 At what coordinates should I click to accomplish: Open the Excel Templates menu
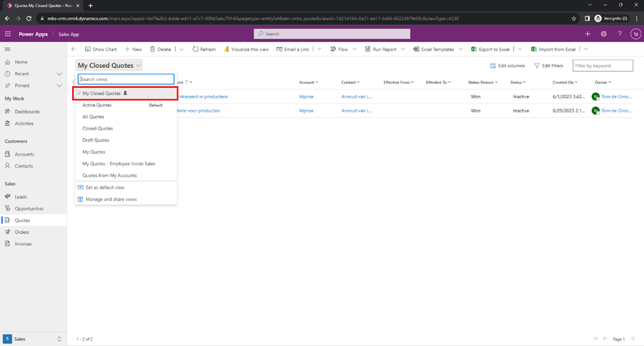pyautogui.click(x=438, y=49)
